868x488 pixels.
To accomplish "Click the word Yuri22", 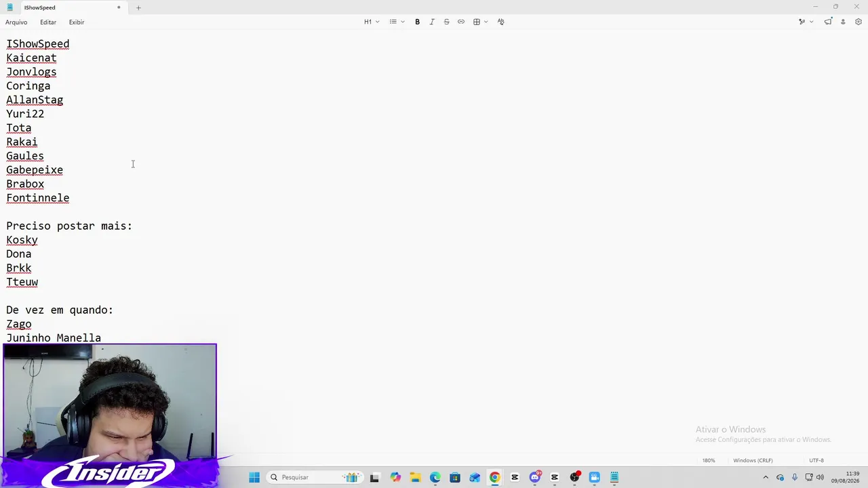I will [x=25, y=114].
